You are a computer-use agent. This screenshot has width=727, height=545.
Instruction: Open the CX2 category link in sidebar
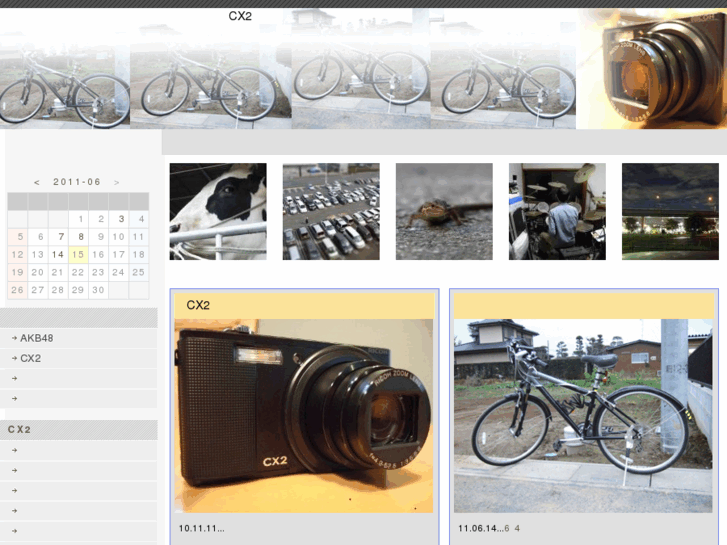[31, 358]
